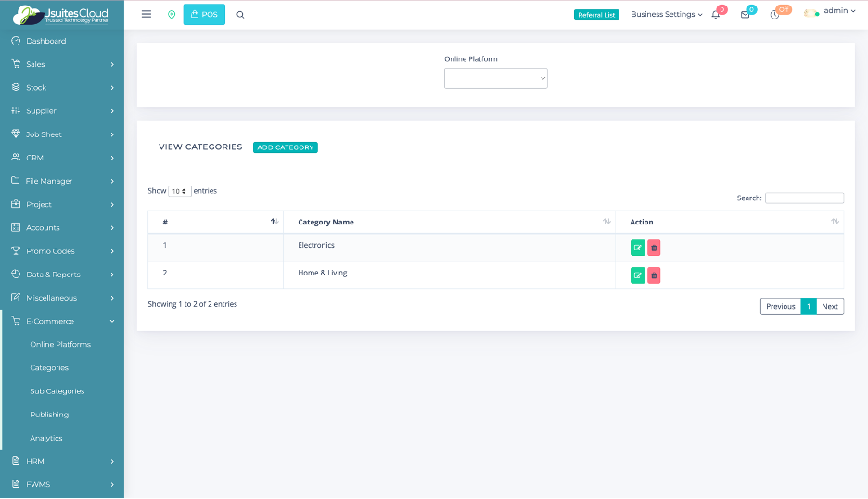This screenshot has height=499, width=868.
Task: Delete the Electronics category
Action: (654, 248)
